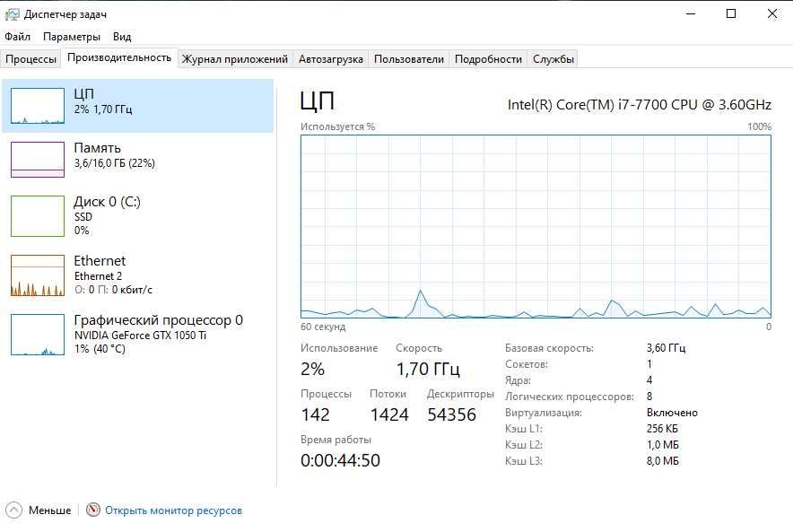Click the ЦП label in the sidebar
The height and width of the screenshot is (532, 793).
[84, 94]
